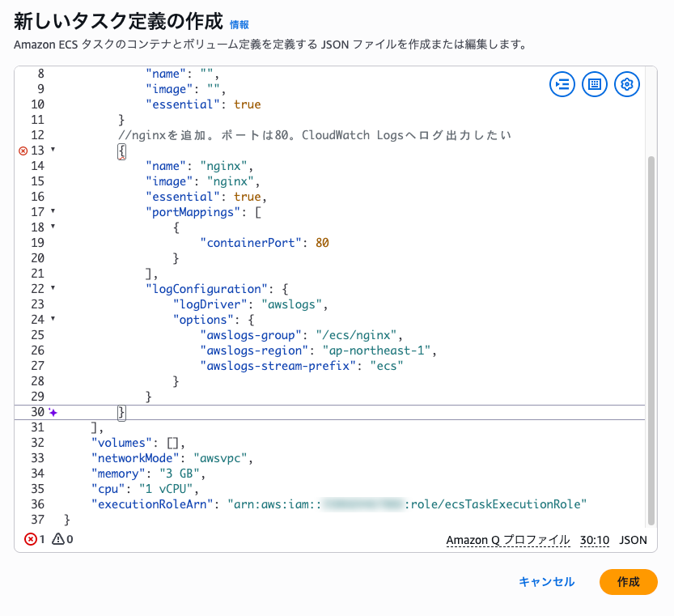Click the JSON language label in status bar
The image size is (674, 616).
tap(633, 540)
